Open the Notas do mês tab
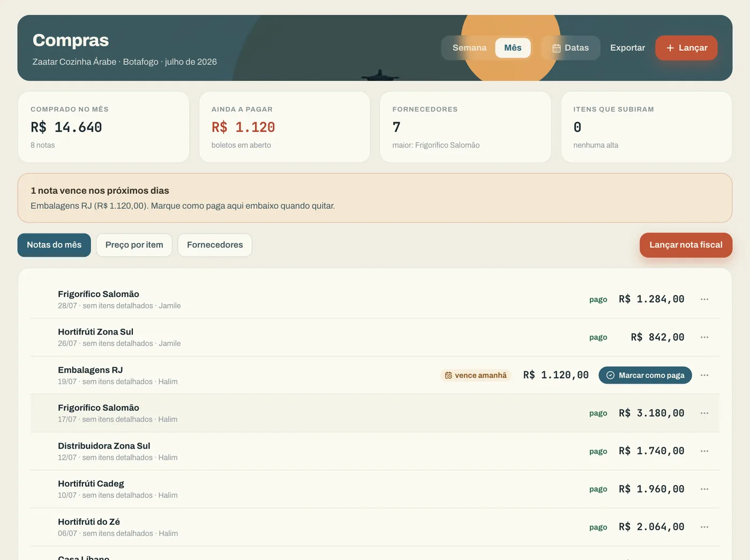 click(54, 245)
